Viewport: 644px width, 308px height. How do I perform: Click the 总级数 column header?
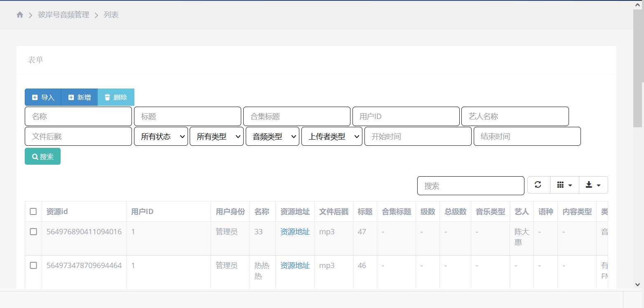coord(456,212)
